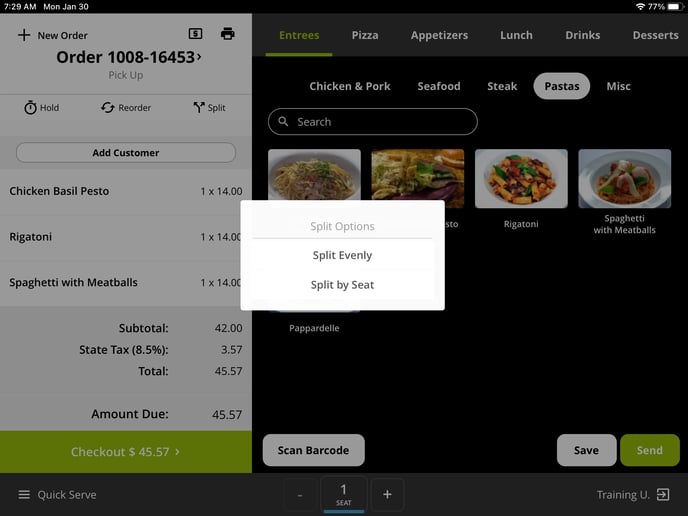Click the State Tax 3.57 value

point(231,350)
